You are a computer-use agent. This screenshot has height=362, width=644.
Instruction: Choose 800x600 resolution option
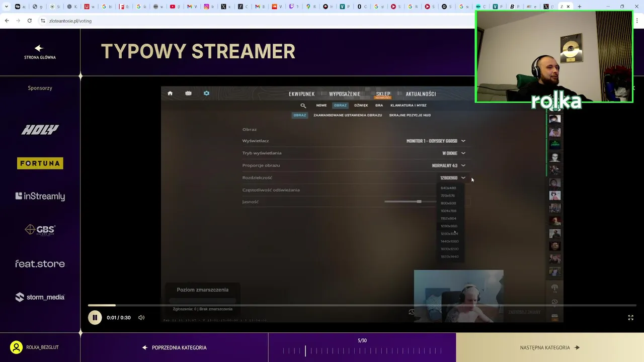click(x=448, y=203)
